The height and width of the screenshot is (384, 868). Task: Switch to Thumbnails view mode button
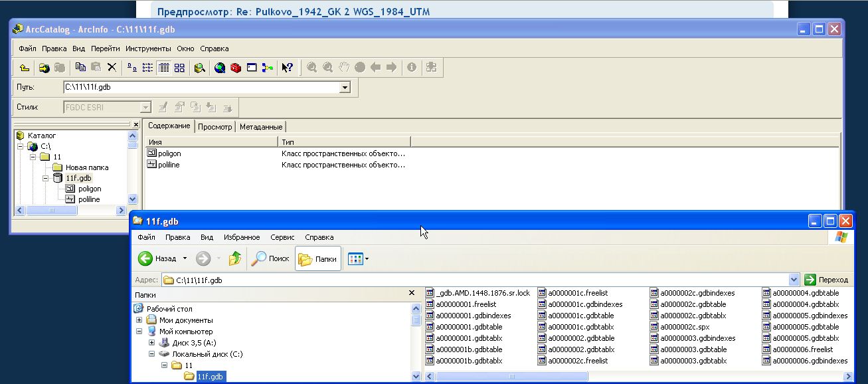point(179,67)
